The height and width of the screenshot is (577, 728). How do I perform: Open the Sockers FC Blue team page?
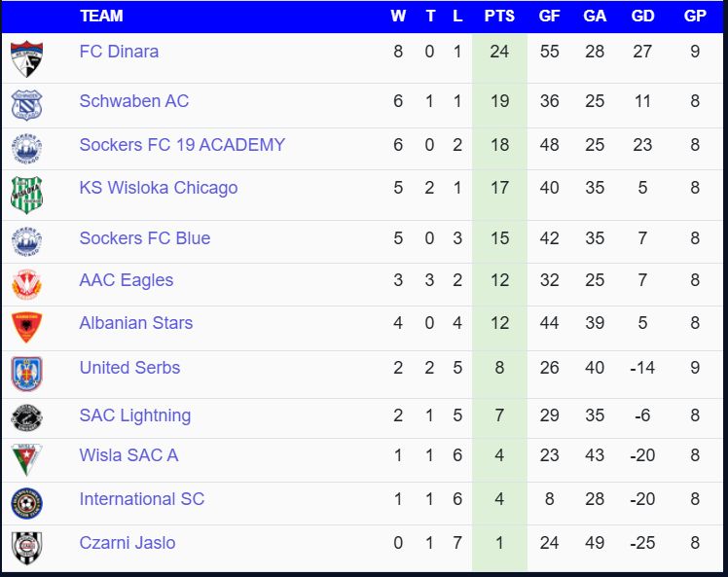[144, 238]
